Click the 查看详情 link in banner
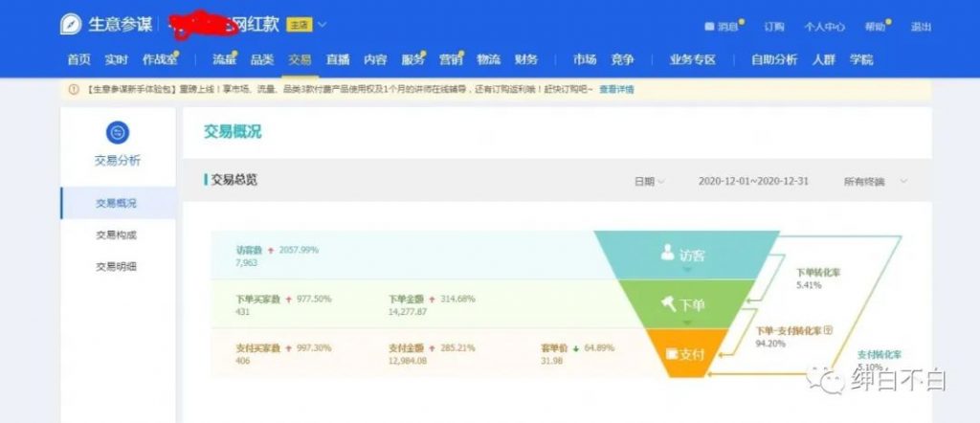This screenshot has height=423, width=980. (x=617, y=89)
